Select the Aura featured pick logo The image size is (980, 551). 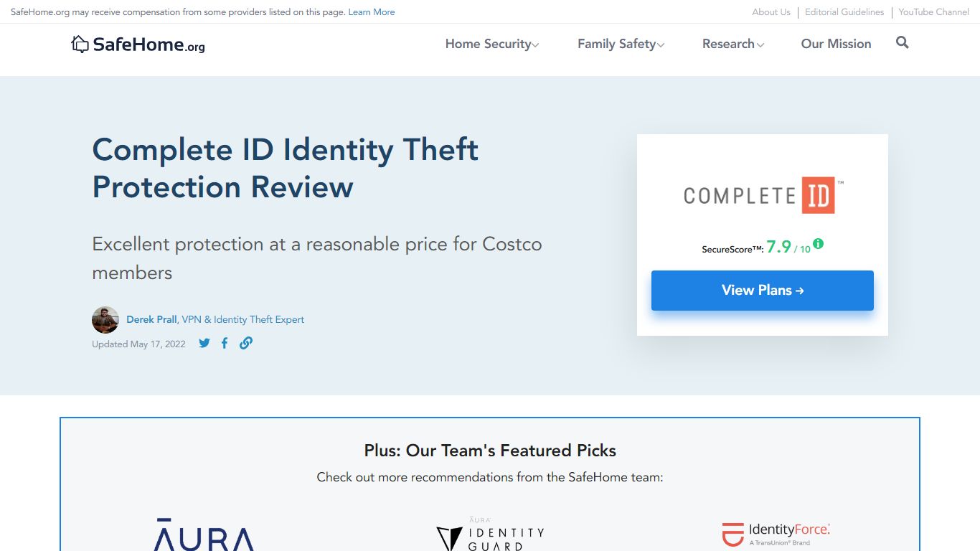[x=204, y=534]
